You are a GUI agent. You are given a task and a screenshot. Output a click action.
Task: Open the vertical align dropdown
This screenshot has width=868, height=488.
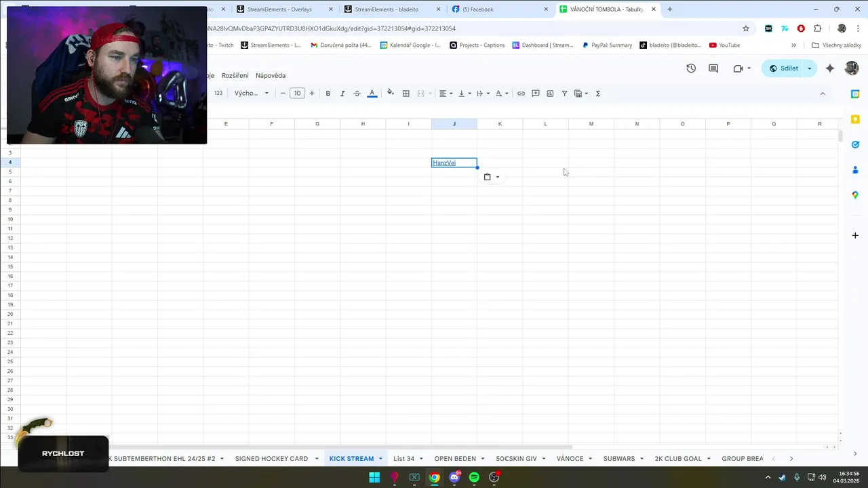[465, 94]
